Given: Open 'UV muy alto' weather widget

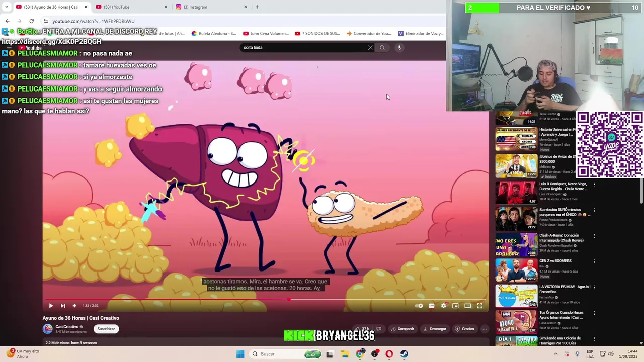Looking at the screenshot, I should pyautogui.click(x=23, y=354).
